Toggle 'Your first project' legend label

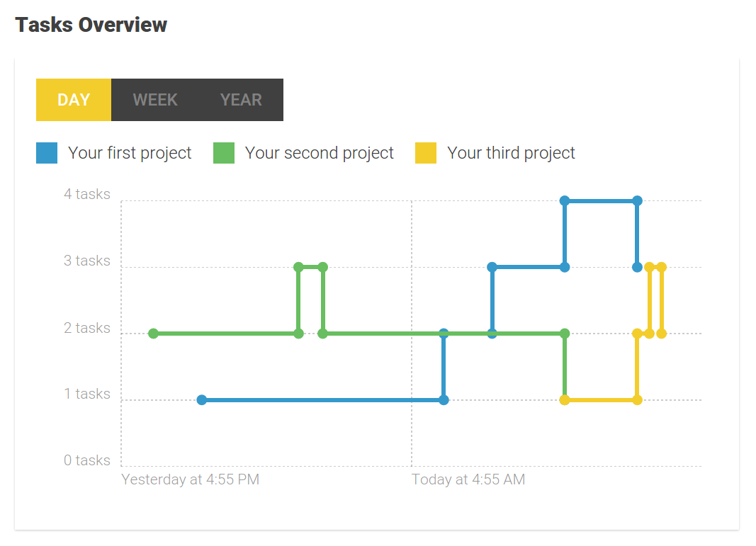[130, 153]
